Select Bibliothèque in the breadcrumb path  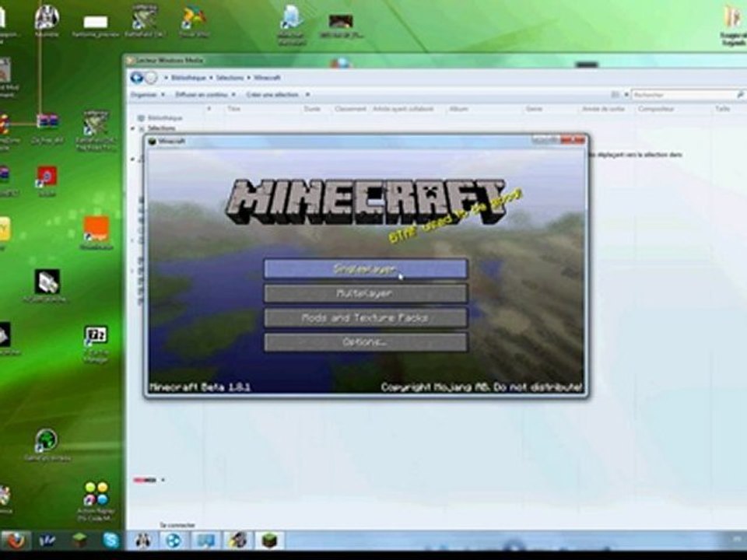(188, 78)
